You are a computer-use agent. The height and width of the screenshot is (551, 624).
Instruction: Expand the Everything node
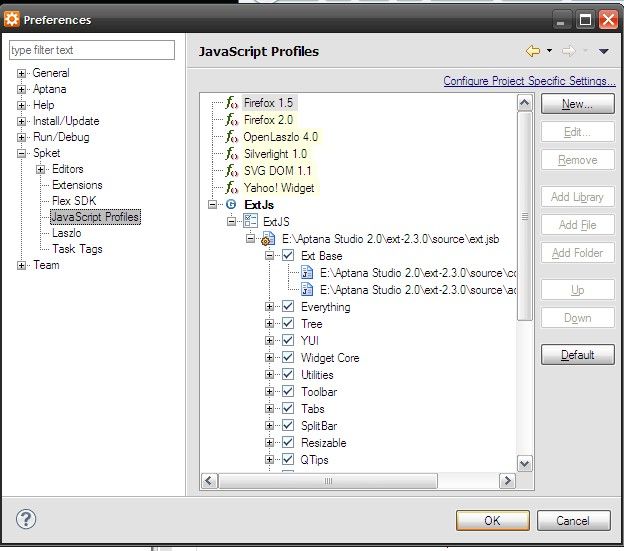[269, 306]
